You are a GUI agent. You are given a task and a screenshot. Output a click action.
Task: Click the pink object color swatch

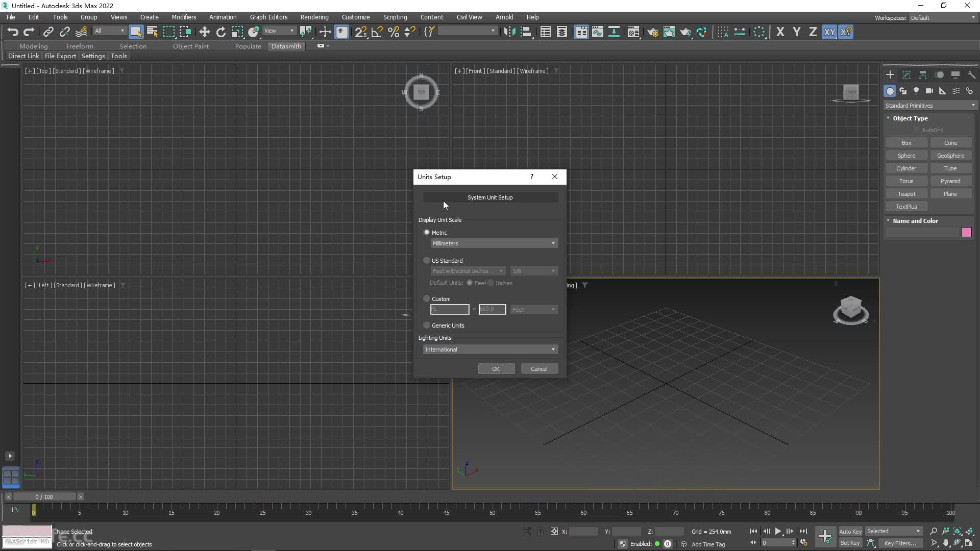(966, 233)
